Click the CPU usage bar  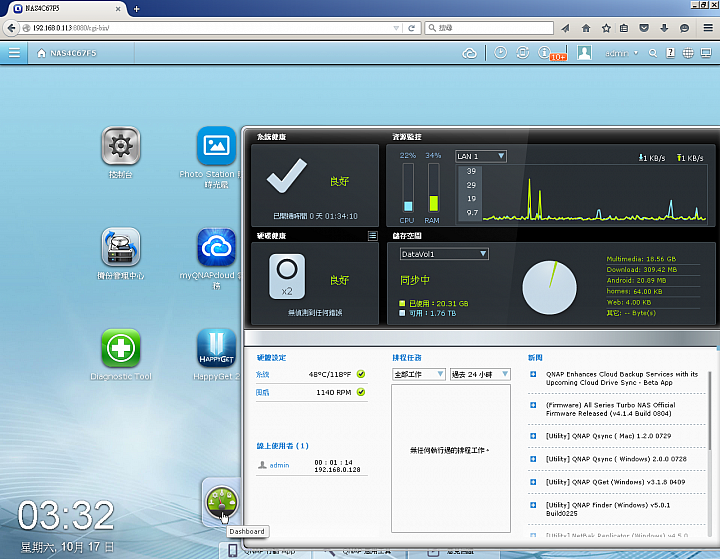pos(408,187)
